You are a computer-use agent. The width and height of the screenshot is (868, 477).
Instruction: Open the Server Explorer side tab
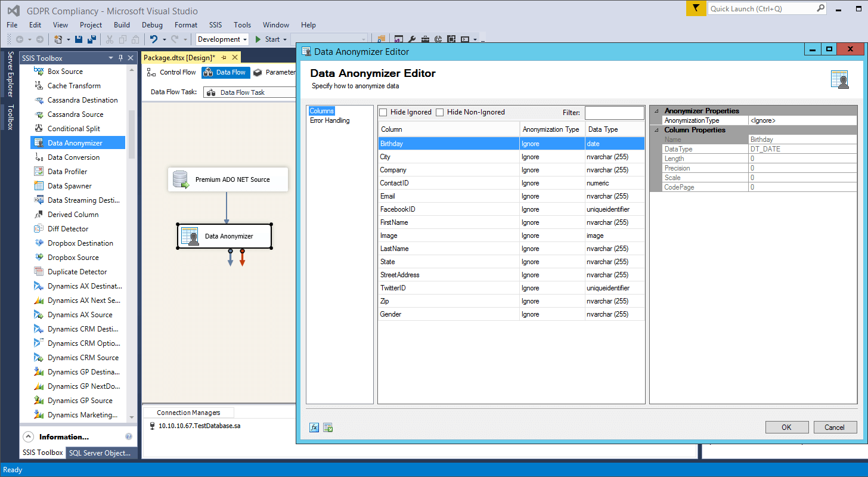click(x=10, y=75)
